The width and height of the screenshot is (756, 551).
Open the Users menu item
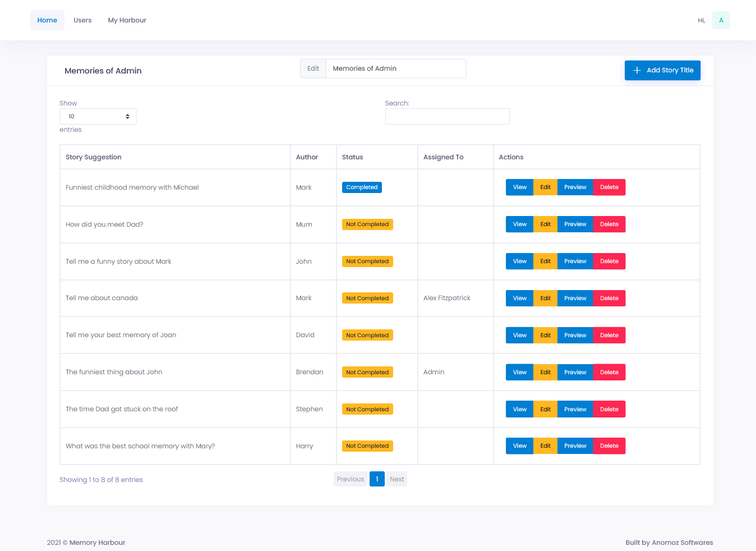[82, 20]
